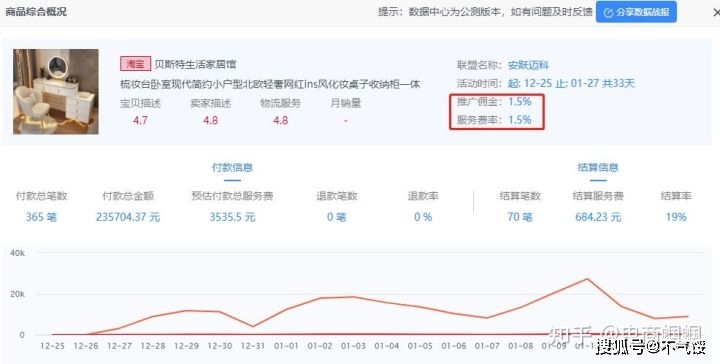
Task: Click chart low point at 12-31
Action: point(253,326)
